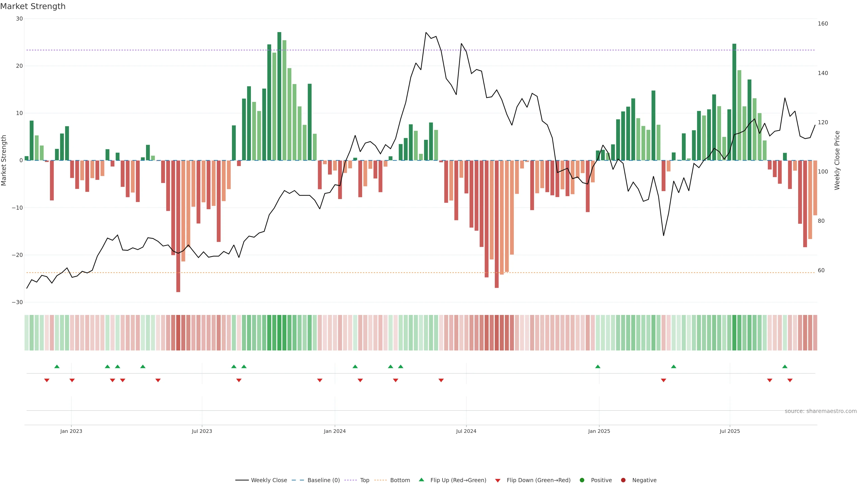Screen dimensions: 868x488
Task: Click the Weekly Close Price axis title
Action: [x=837, y=160]
